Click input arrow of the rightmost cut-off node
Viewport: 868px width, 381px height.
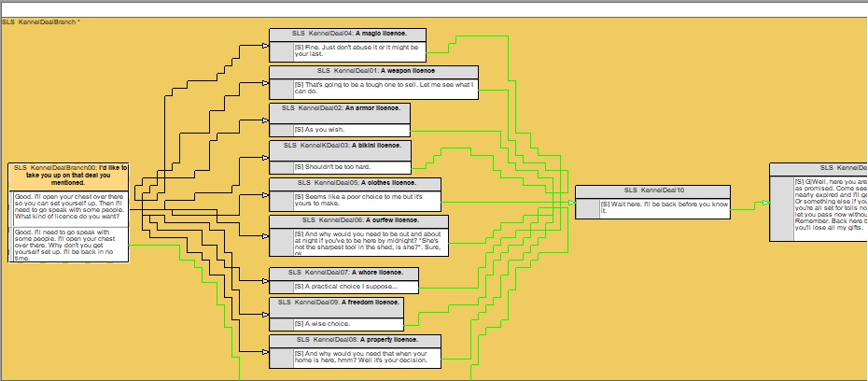click(x=766, y=203)
